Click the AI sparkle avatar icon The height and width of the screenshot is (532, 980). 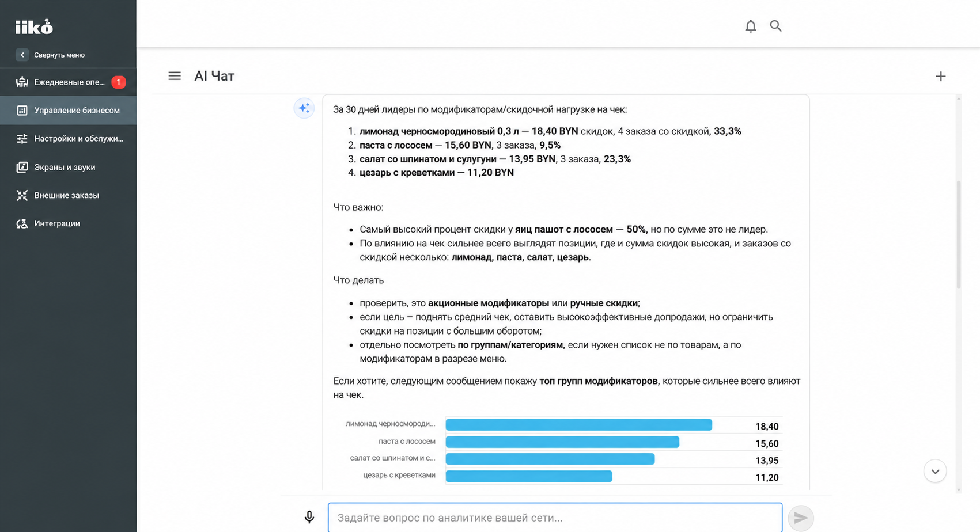point(304,108)
